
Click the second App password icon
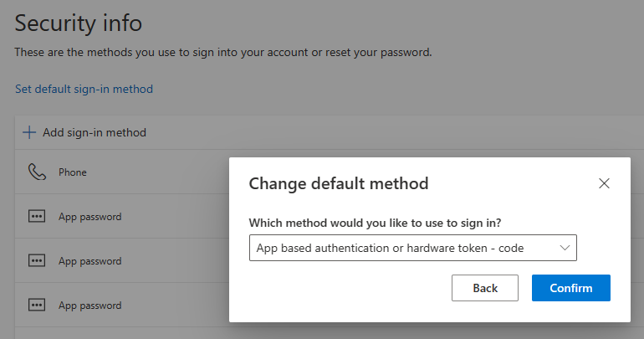tap(37, 261)
